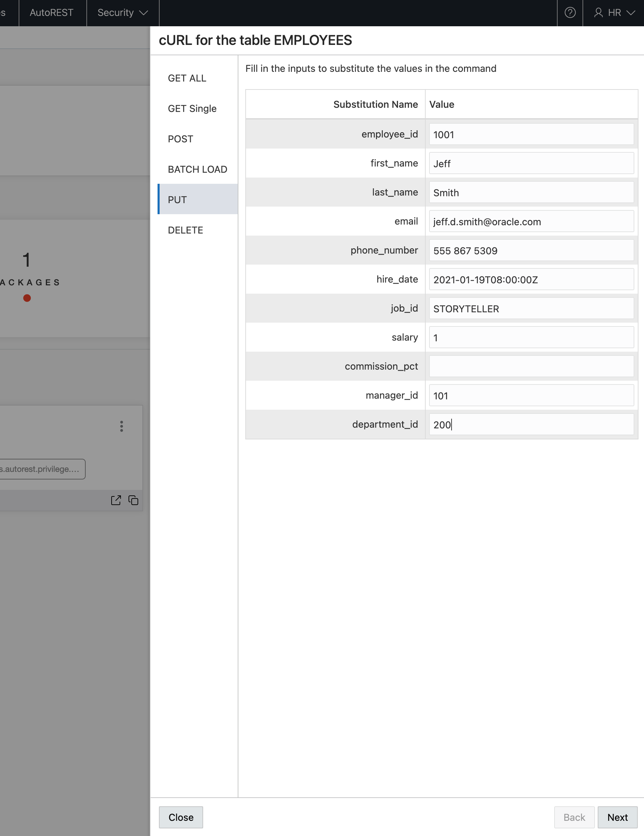The width and height of the screenshot is (644, 836).
Task: Choose the DELETE method tab
Action: 185,230
